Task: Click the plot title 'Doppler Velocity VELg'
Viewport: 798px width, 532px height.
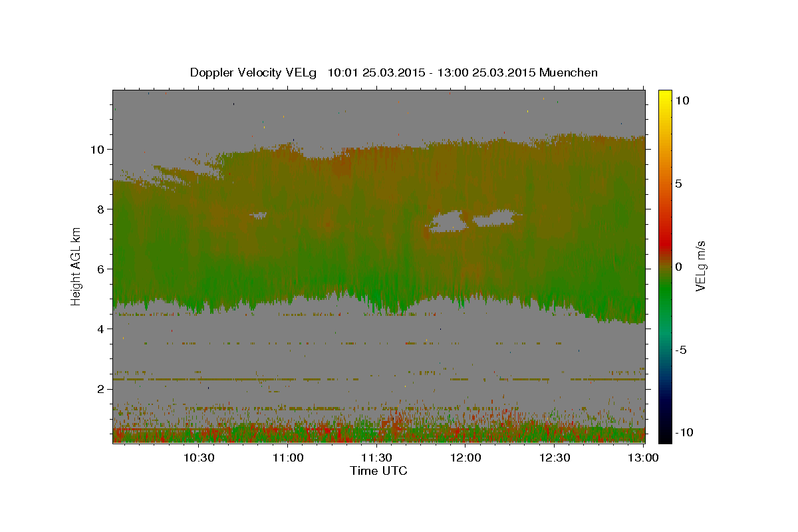Action: (253, 72)
